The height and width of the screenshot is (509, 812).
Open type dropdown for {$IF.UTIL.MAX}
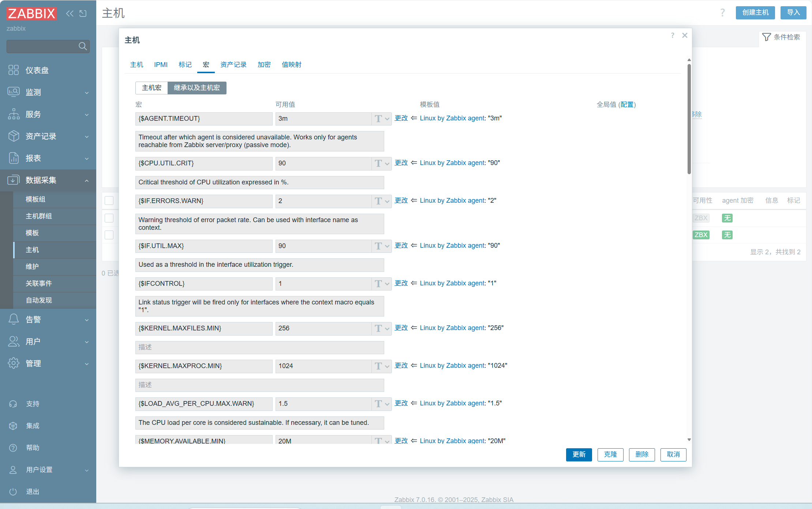click(x=382, y=246)
